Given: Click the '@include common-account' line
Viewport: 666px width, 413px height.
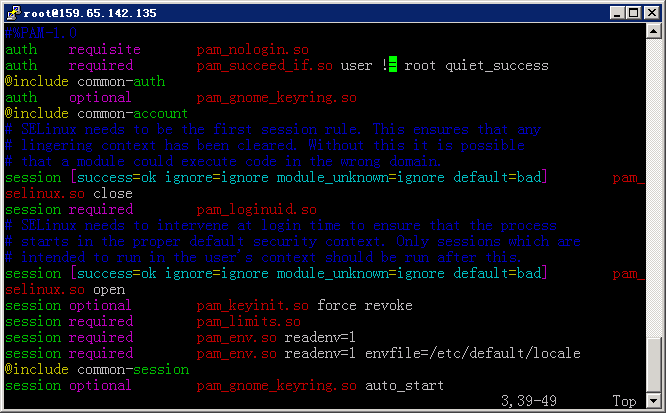Looking at the screenshot, I should (96, 114).
